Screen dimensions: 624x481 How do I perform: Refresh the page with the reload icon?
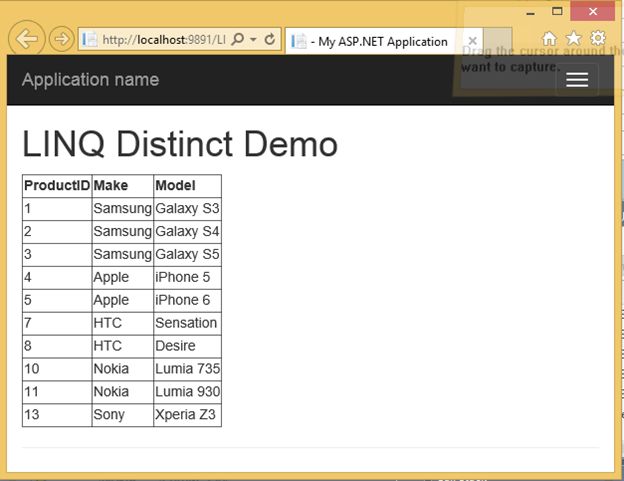pyautogui.click(x=270, y=40)
